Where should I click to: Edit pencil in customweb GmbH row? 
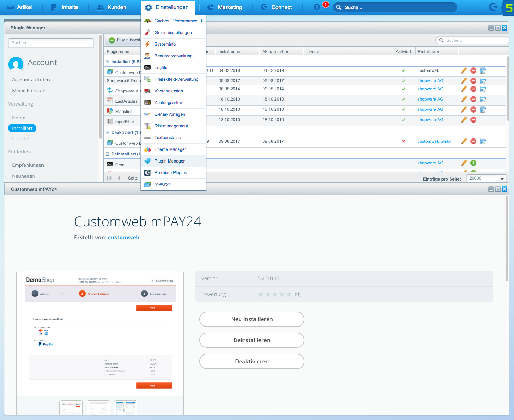coord(464,141)
